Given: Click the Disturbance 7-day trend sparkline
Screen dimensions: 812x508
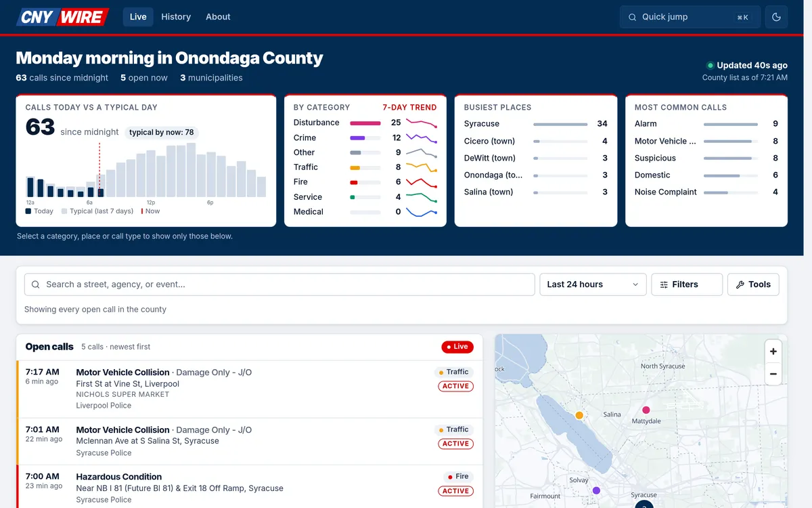Looking at the screenshot, I should (x=422, y=123).
